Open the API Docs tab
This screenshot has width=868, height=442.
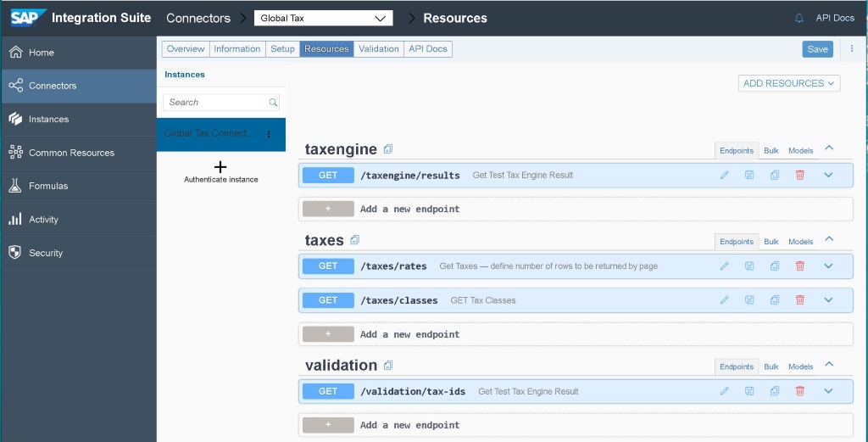(428, 48)
